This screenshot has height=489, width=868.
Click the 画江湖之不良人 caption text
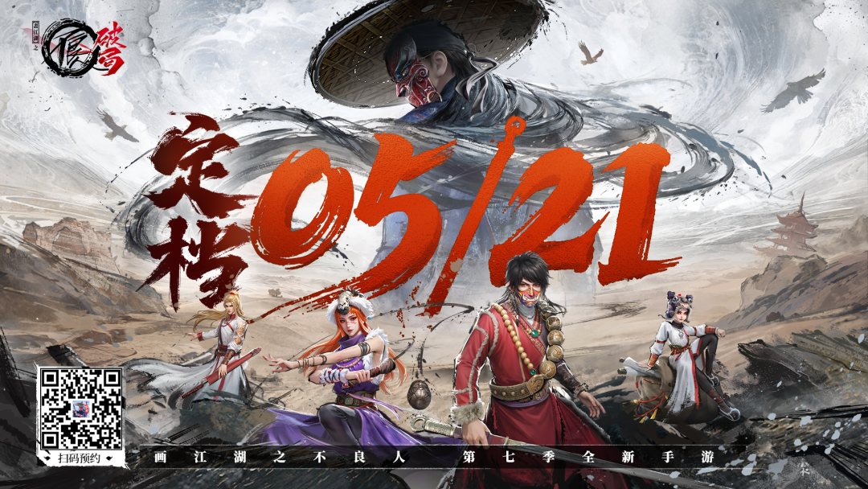tap(281, 458)
